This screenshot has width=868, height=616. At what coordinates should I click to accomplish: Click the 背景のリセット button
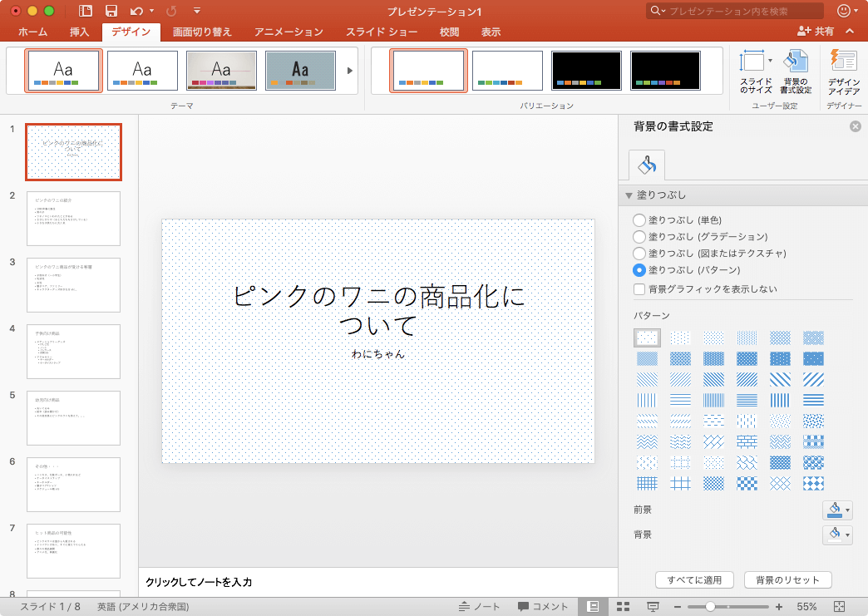pos(786,579)
